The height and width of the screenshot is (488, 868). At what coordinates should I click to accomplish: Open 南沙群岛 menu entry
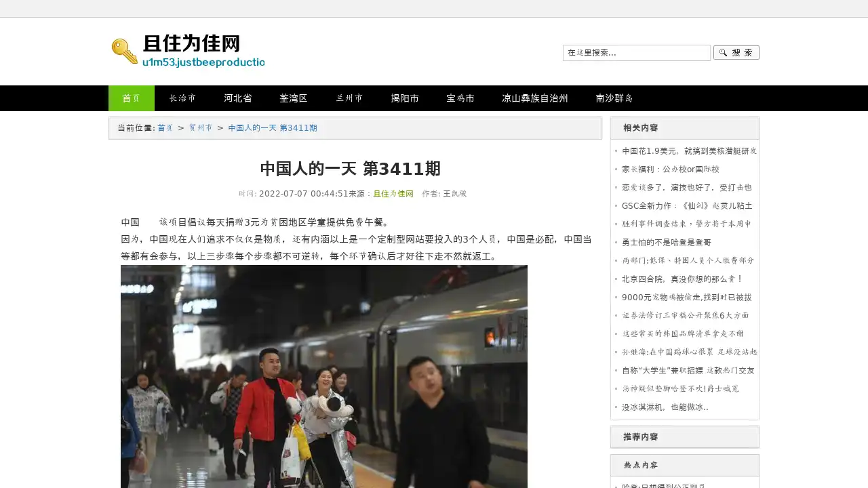[x=614, y=98]
